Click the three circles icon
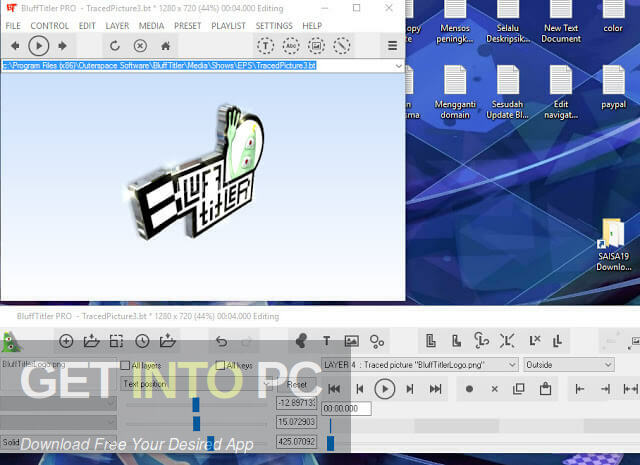 376,341
